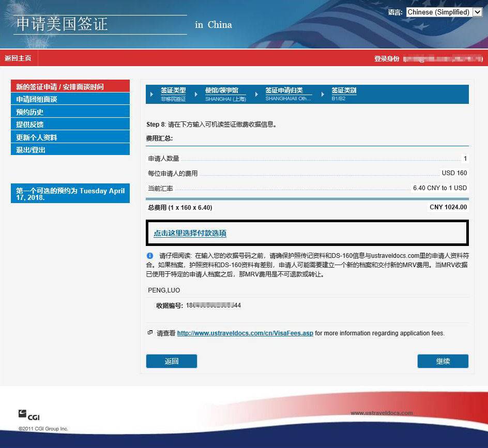Click the 签证类型 breadcrumb step
The image size is (488, 448).
[x=173, y=90]
